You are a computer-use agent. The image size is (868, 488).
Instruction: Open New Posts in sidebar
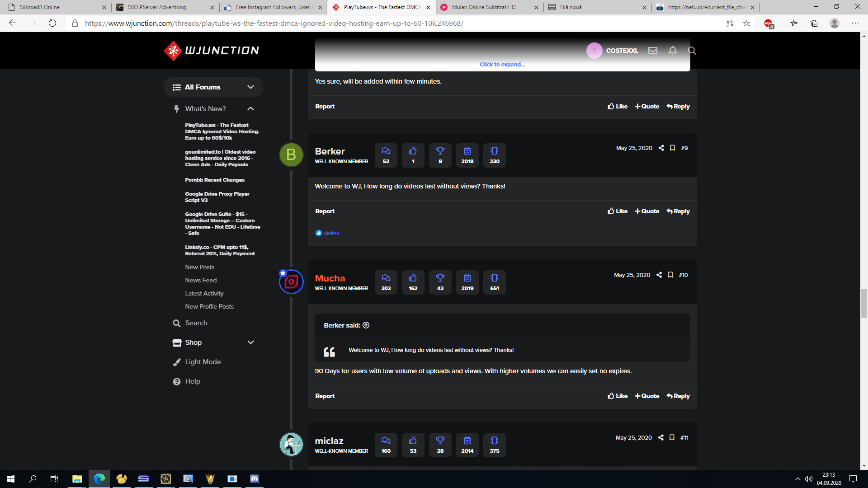[x=199, y=267]
